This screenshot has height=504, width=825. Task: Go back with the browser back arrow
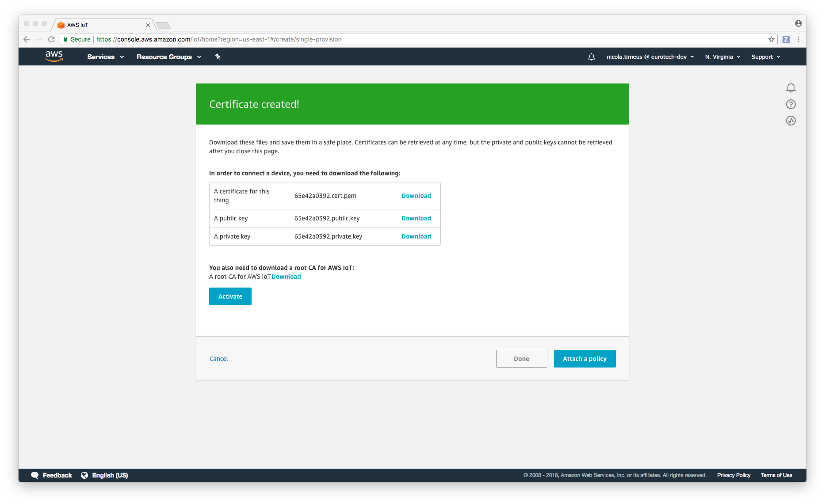(27, 39)
